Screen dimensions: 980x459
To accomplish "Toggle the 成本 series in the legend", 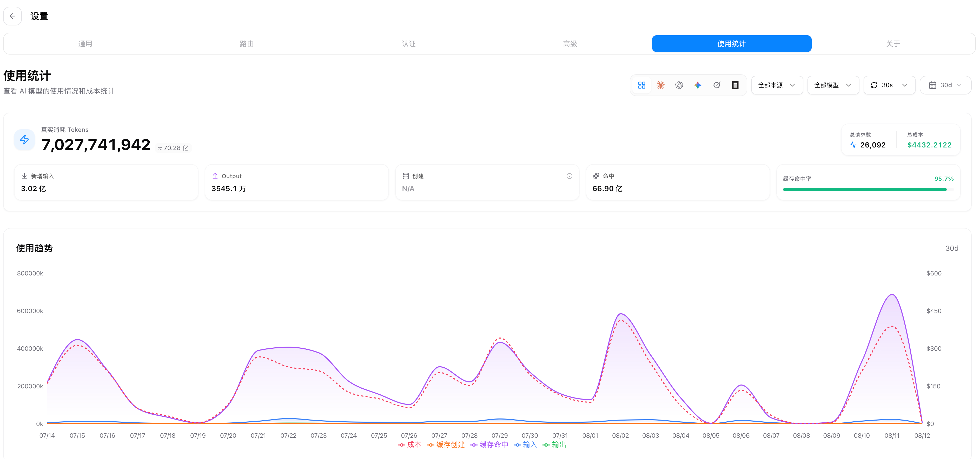I will coord(410,444).
